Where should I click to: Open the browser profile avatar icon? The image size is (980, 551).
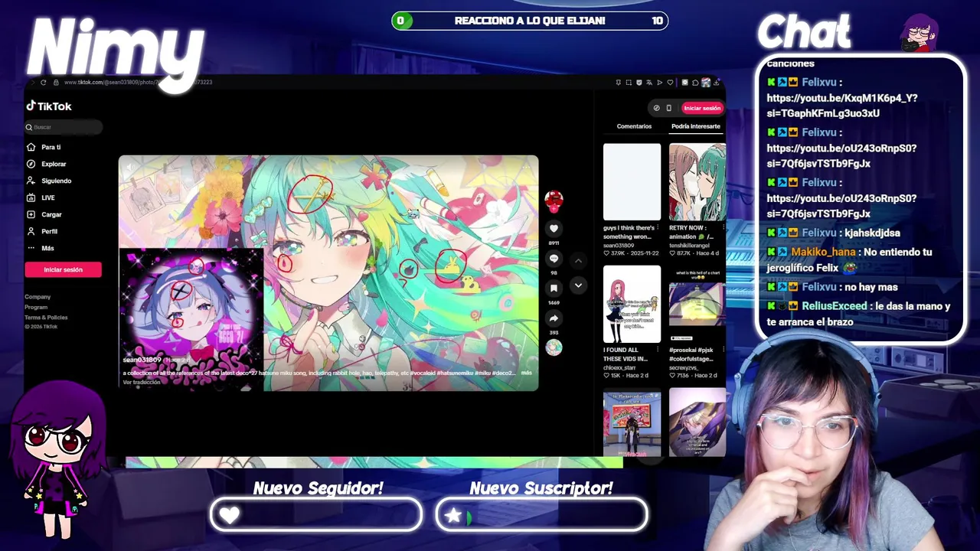[x=706, y=83]
